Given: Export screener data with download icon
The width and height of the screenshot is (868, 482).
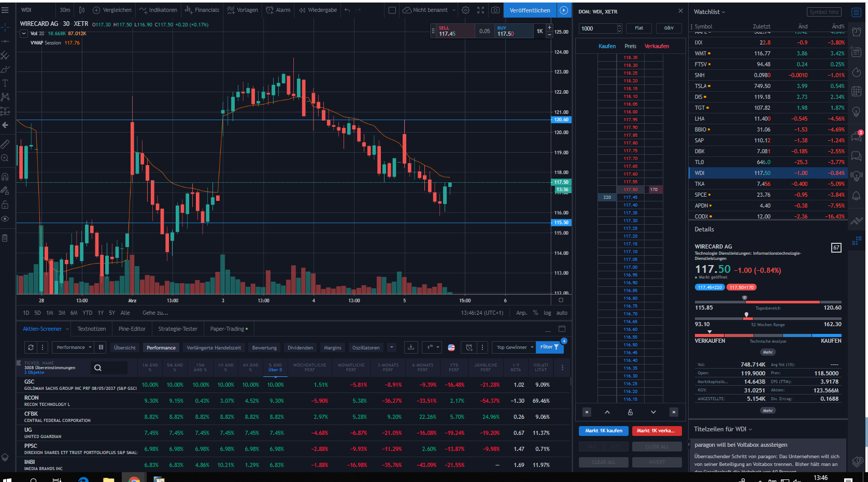Looking at the screenshot, I should coord(411,347).
